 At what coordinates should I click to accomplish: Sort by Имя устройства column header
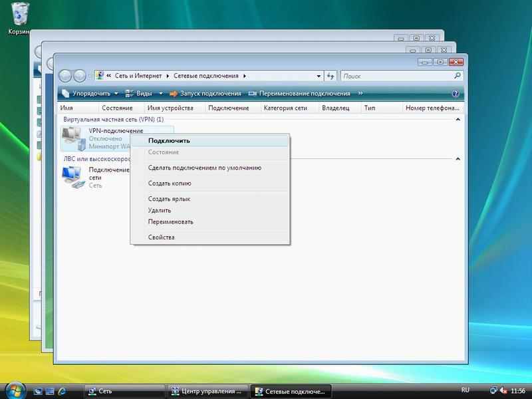click(174, 108)
